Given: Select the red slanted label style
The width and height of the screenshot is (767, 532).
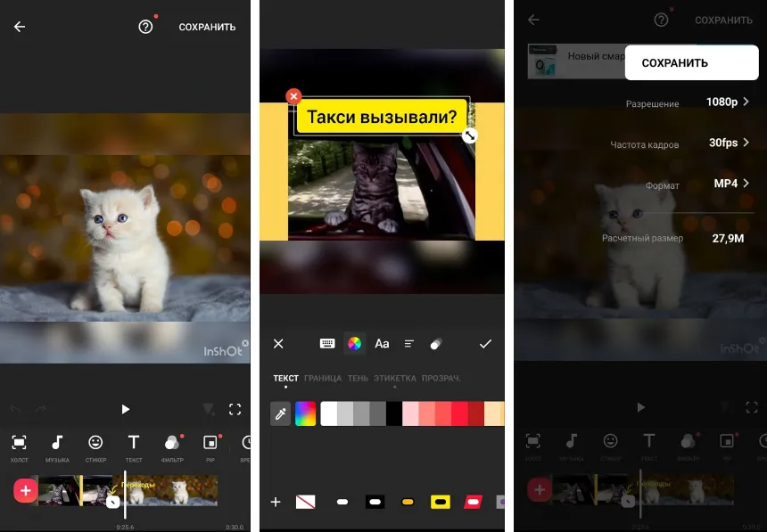Looking at the screenshot, I should (473, 502).
